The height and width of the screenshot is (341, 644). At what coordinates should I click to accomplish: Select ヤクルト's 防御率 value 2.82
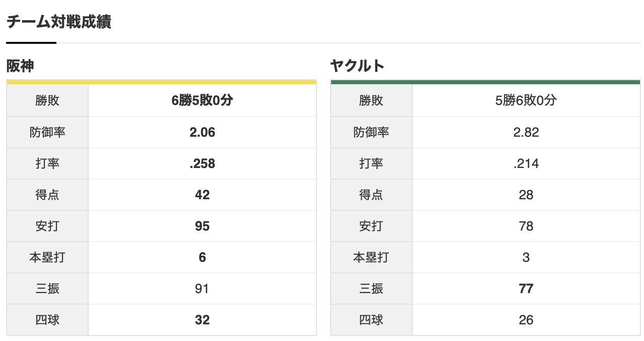pos(526,132)
